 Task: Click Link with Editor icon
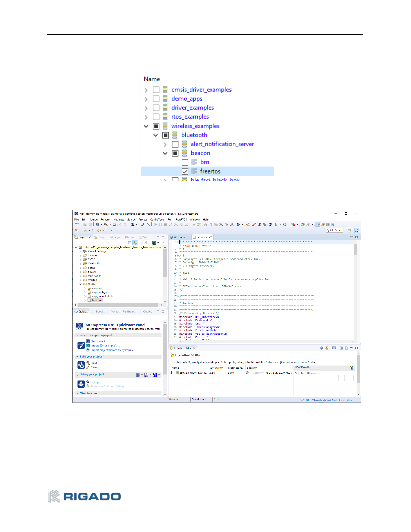135,243
